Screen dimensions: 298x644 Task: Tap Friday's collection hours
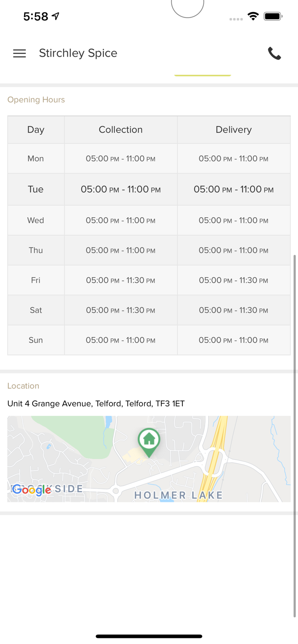pos(120,280)
